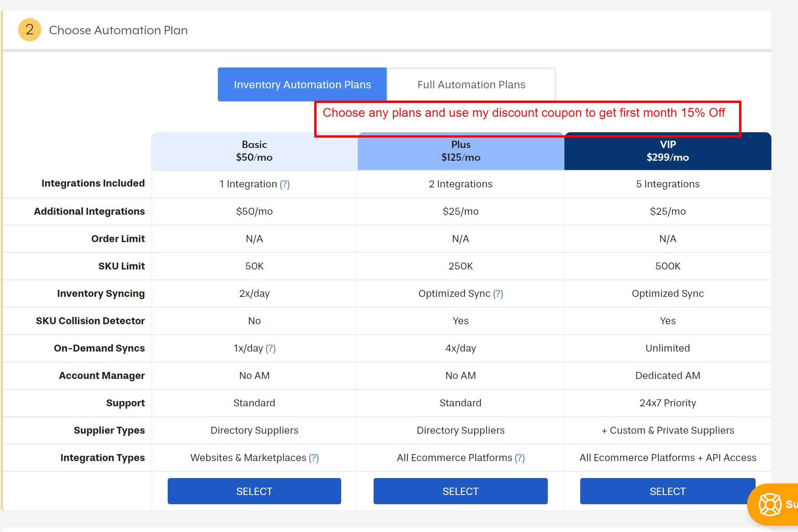The image size is (798, 532).
Task: Click the 'Integrations Included' row label
Action: point(93,183)
